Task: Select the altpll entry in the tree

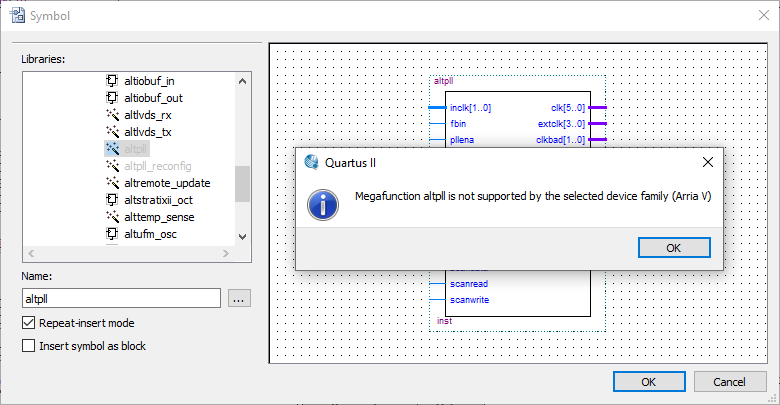Action: pyautogui.click(x=136, y=149)
